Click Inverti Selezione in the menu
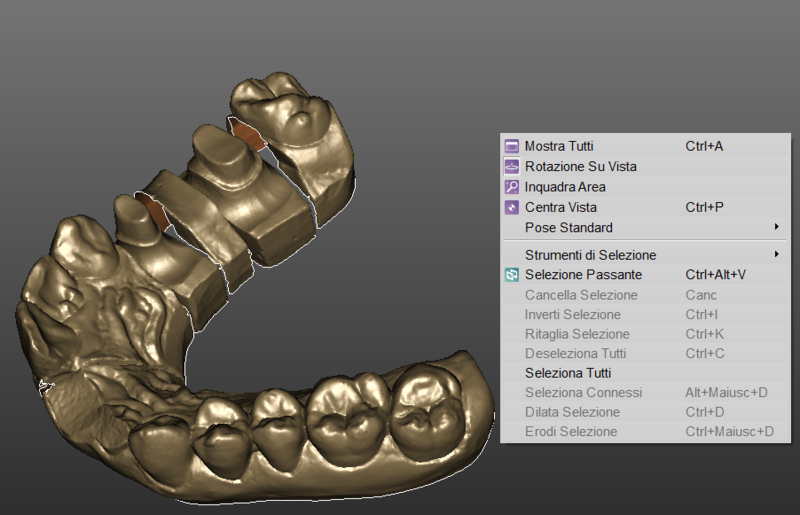800x515 pixels. pos(572,314)
